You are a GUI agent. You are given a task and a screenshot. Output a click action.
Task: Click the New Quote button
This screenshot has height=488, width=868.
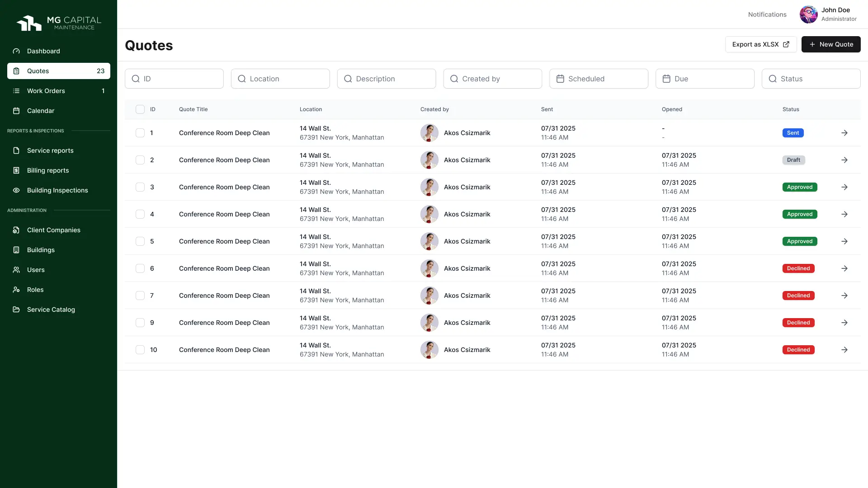(830, 44)
